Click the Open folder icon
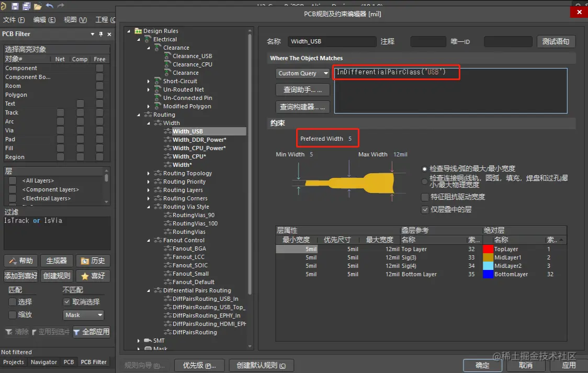 (x=38, y=6)
